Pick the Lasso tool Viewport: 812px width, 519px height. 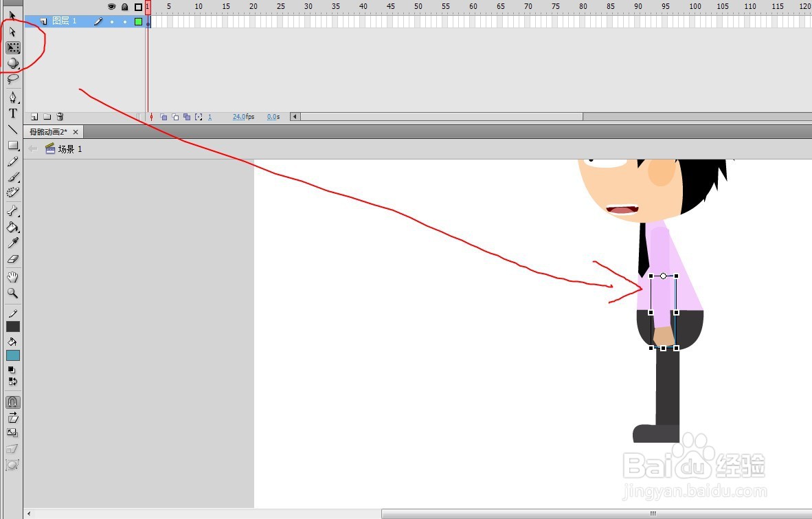13,79
